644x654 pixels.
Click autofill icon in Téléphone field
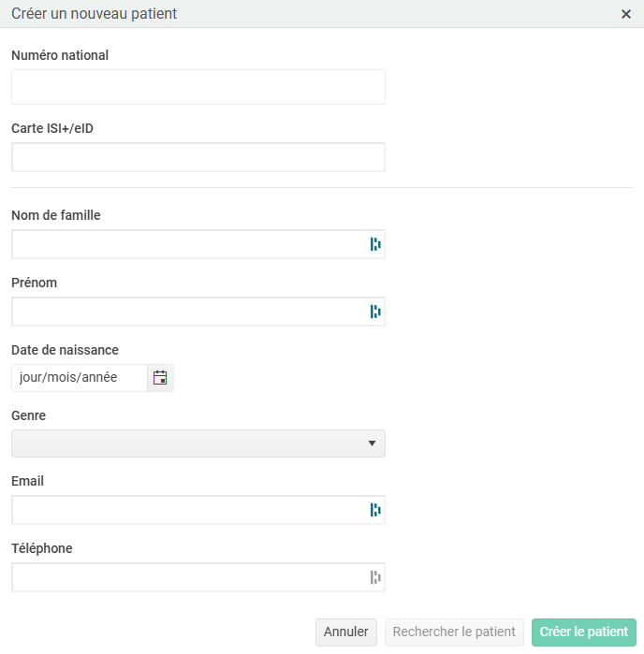click(375, 577)
